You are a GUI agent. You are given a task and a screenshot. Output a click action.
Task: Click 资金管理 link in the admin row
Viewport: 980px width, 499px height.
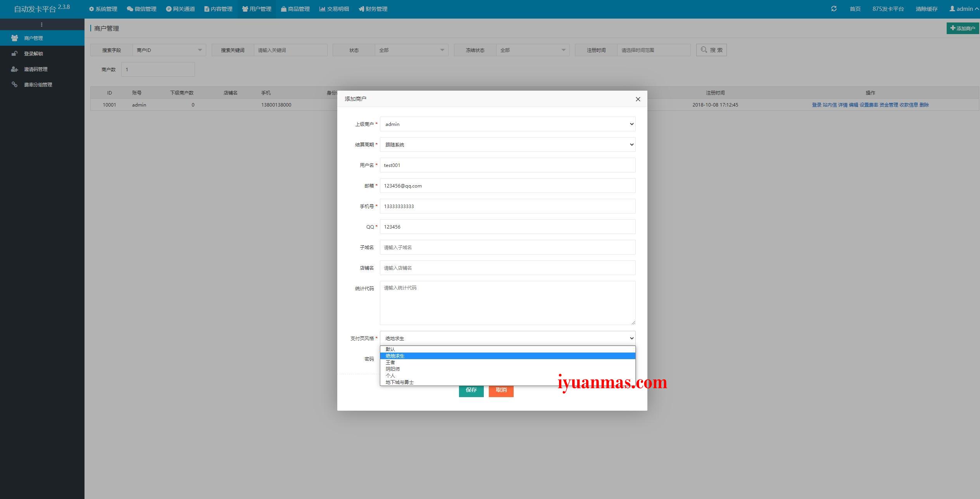(x=889, y=105)
